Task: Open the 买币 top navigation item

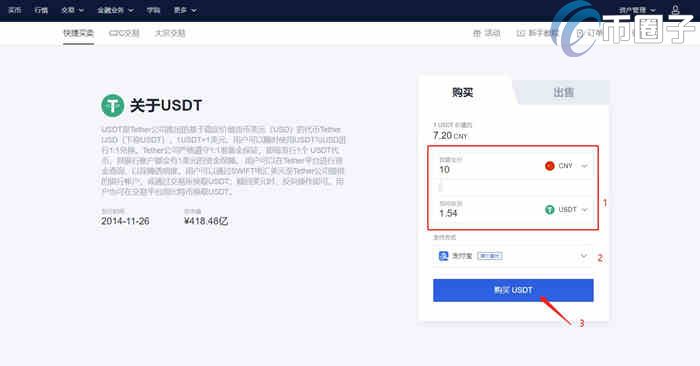Action: (x=14, y=10)
